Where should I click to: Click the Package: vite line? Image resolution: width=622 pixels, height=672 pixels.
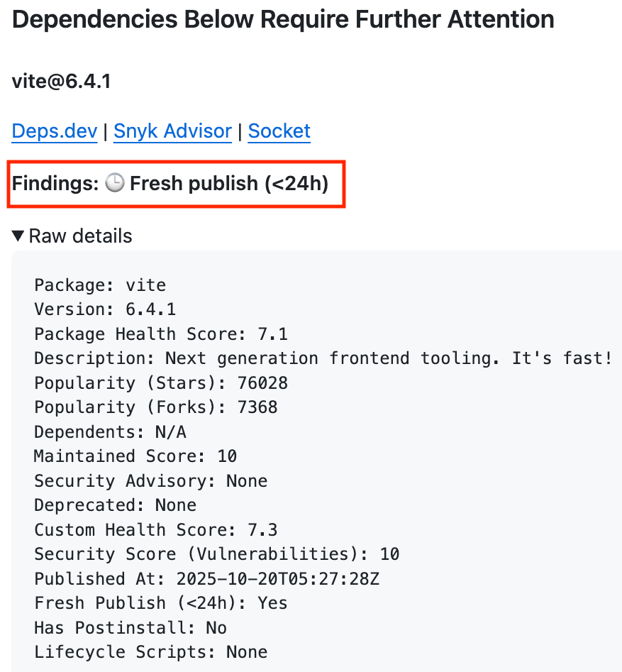point(100,285)
